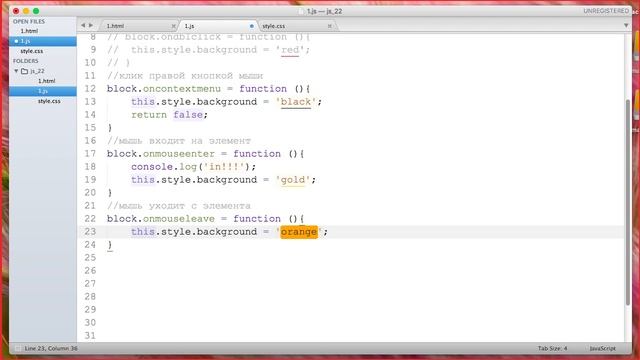Image resolution: width=640 pixels, height=360 pixels.
Task: Click line number 12 in gutter
Action: (x=90, y=89)
